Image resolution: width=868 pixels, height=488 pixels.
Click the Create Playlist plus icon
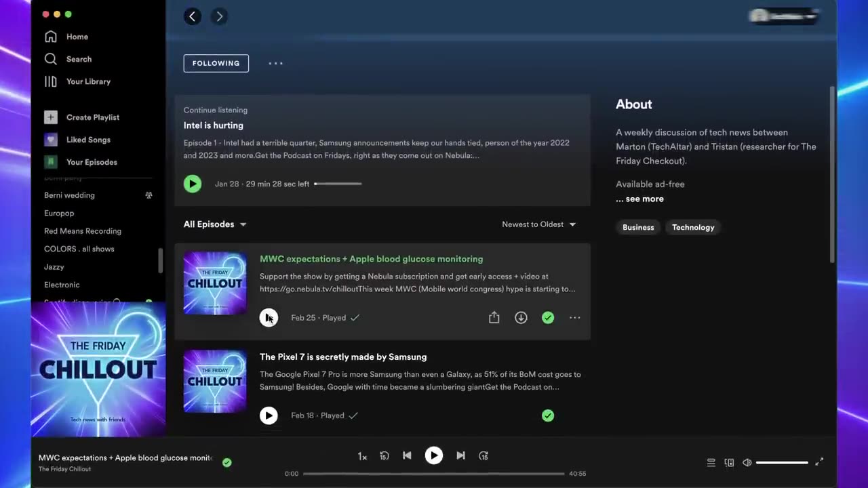coord(51,117)
